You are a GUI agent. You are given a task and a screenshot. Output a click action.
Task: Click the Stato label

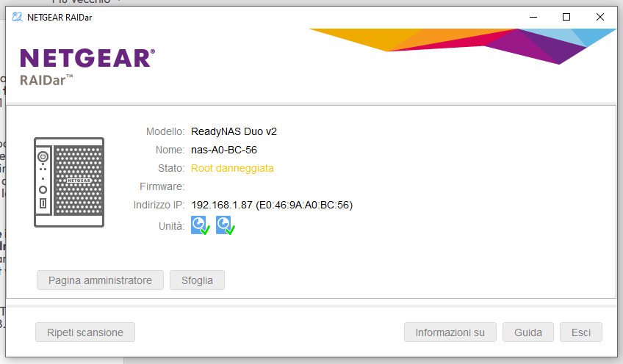coord(171,168)
